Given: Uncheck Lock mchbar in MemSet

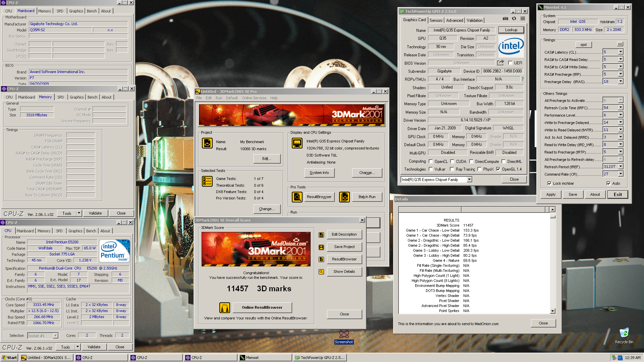Looking at the screenshot, I should (x=549, y=183).
